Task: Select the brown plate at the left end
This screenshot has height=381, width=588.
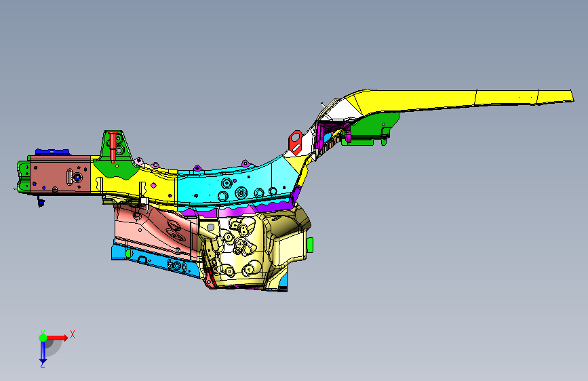Action: coord(60,175)
